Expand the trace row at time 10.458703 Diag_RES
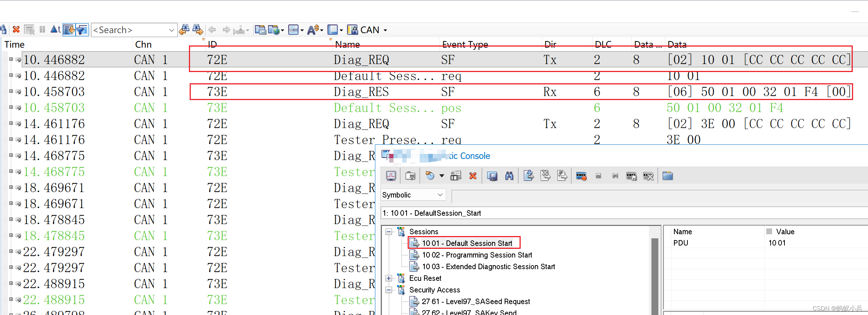This screenshot has width=868, height=315. coord(11,91)
